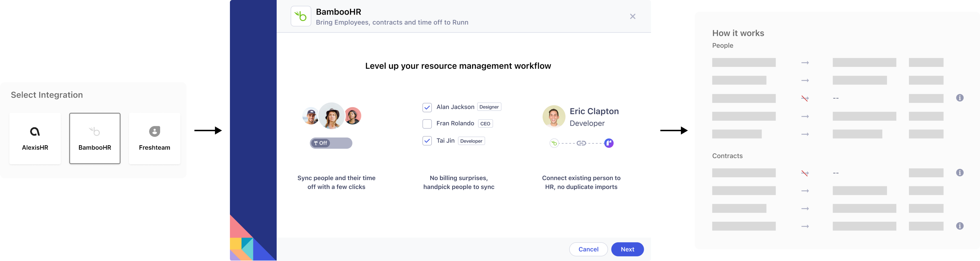The width and height of the screenshot is (980, 261).
Task: Click the Designer role tag
Action: coord(489,107)
